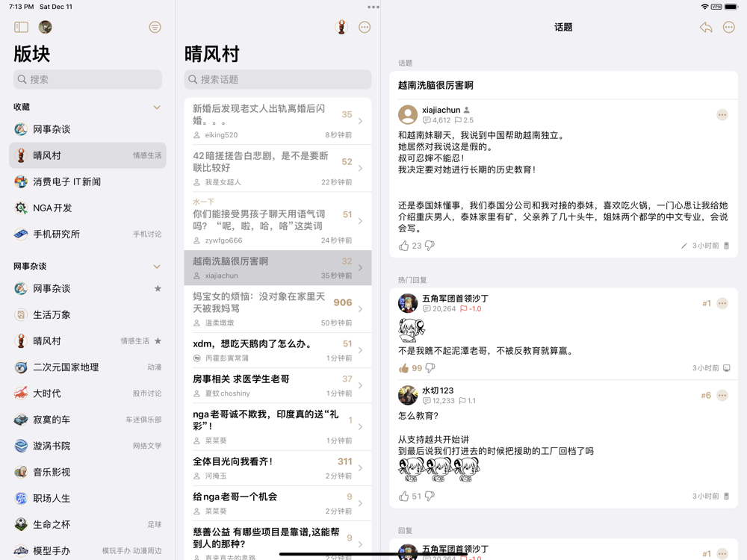This screenshot has height=560, width=747.
Task: Toggle the sidebar panel icon
Action: (x=21, y=27)
